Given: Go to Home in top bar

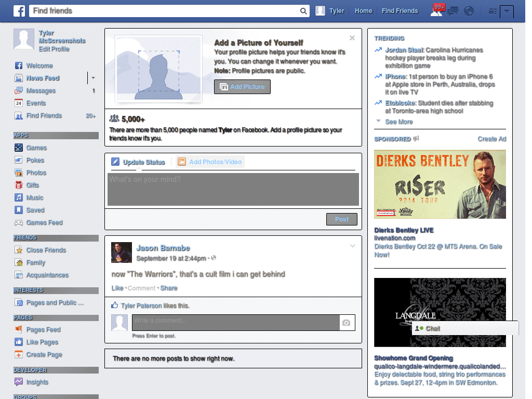Looking at the screenshot, I should pyautogui.click(x=363, y=11).
